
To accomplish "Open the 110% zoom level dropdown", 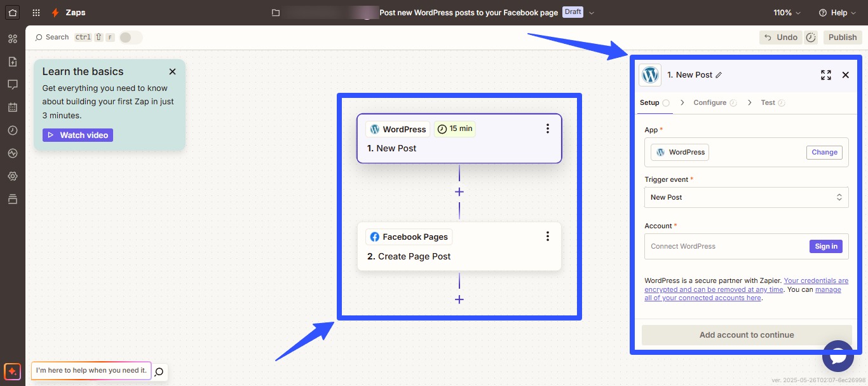I will (787, 13).
